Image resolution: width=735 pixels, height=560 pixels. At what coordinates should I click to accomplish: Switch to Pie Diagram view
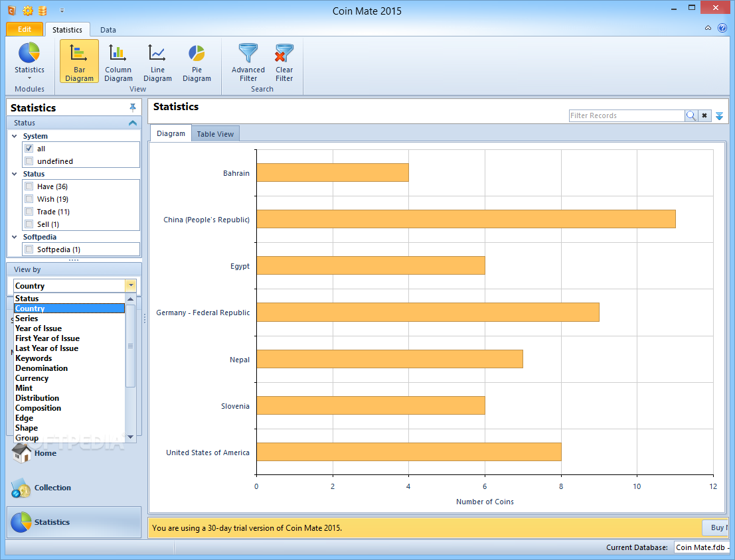pyautogui.click(x=197, y=61)
